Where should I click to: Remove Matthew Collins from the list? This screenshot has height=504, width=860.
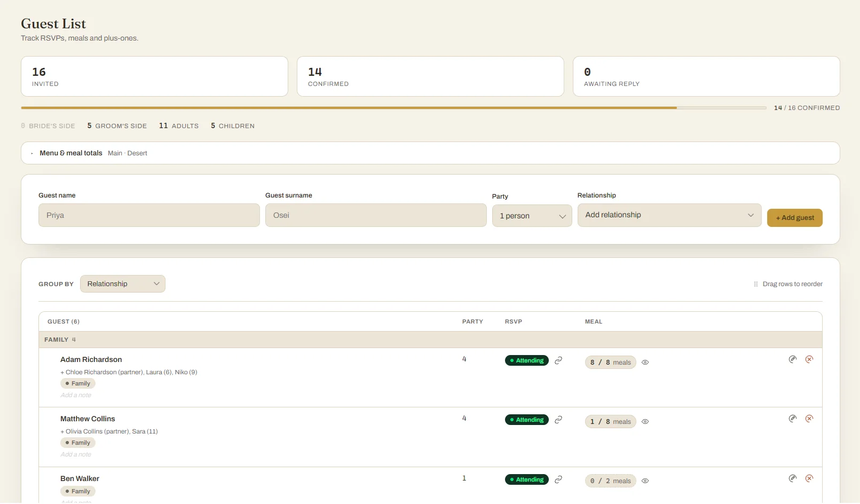(x=809, y=419)
